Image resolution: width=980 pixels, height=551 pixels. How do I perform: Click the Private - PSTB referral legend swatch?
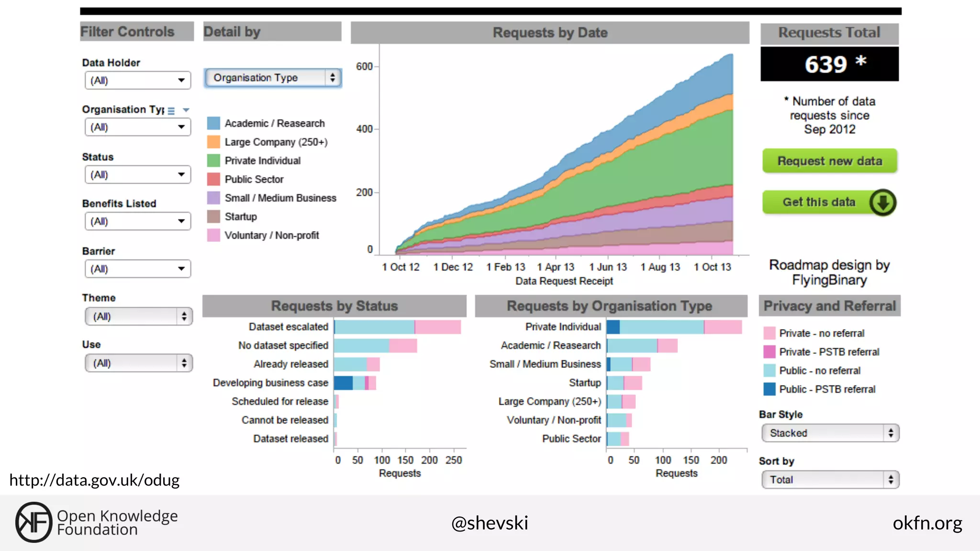(x=769, y=352)
